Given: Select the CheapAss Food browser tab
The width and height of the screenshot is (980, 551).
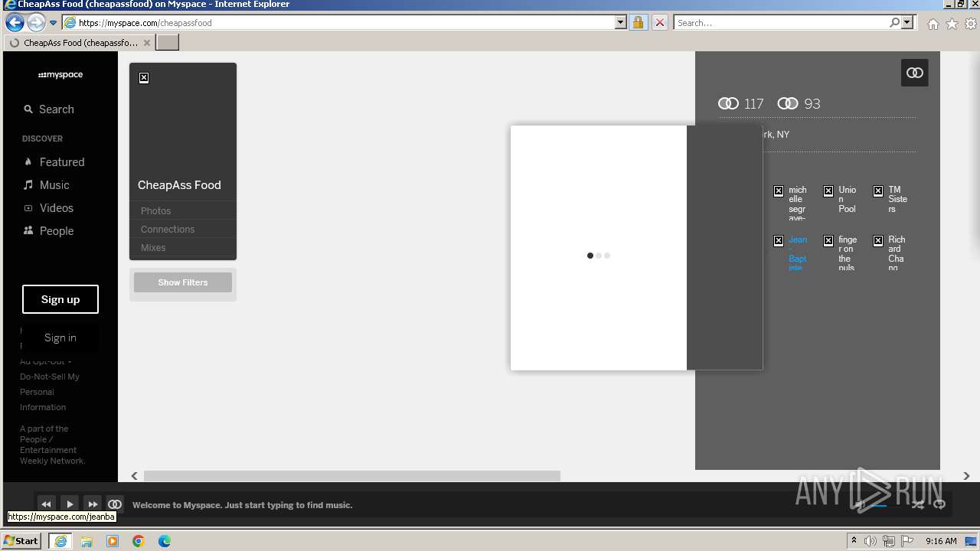Looking at the screenshot, I should coord(80,43).
